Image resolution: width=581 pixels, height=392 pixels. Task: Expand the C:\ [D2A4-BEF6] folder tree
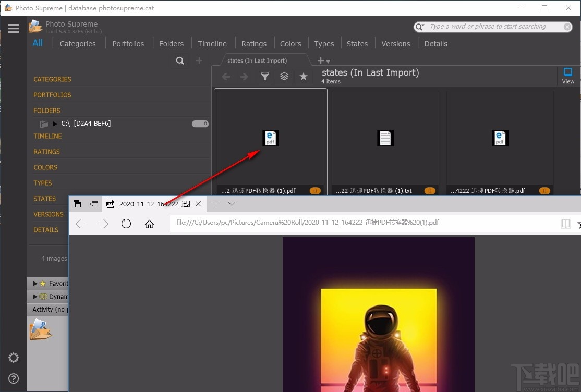pos(55,124)
